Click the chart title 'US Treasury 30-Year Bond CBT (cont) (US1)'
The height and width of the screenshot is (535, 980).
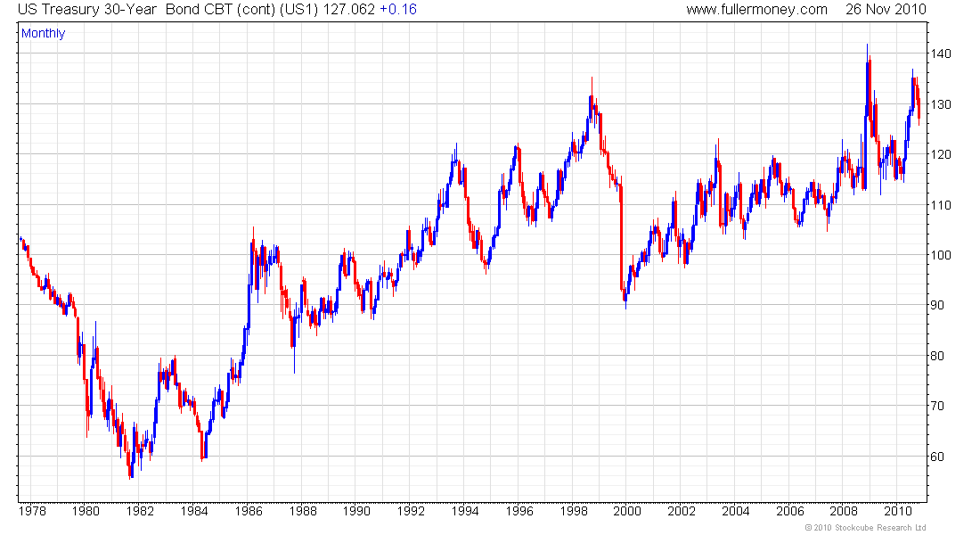pyautogui.click(x=168, y=10)
